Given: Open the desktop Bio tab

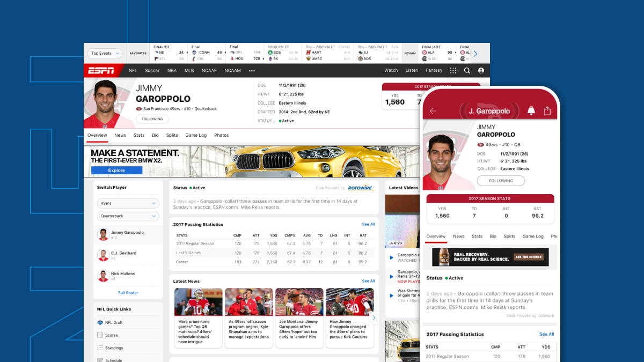Looking at the screenshot, I should point(155,136).
